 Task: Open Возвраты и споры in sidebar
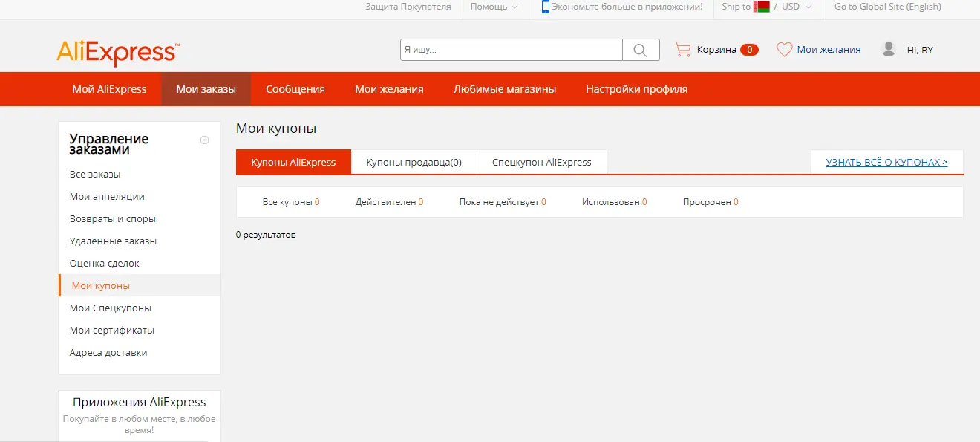coord(113,219)
